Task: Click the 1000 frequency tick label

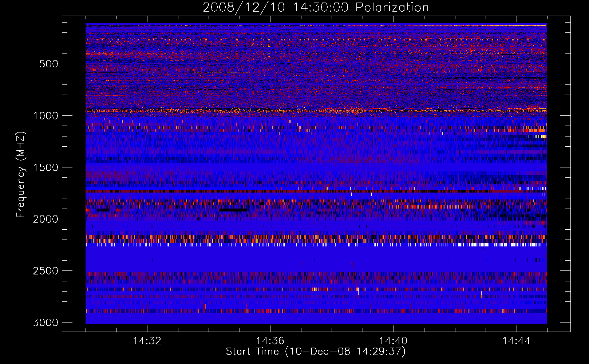Action: pyautogui.click(x=46, y=116)
